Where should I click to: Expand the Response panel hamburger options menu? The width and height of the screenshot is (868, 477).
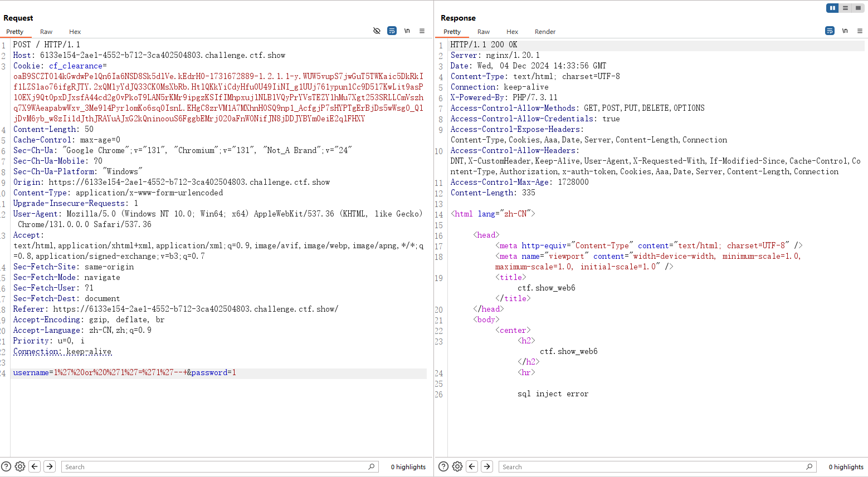coord(860,31)
